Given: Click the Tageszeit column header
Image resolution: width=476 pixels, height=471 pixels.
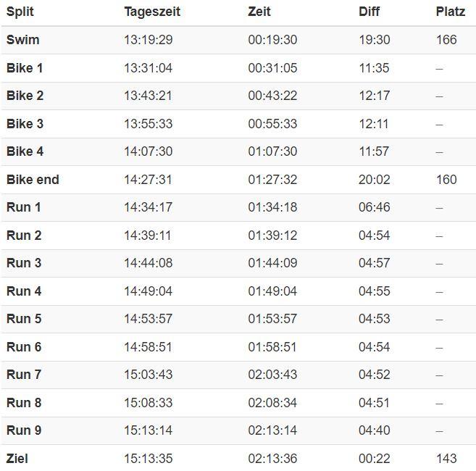Looking at the screenshot, I should (152, 12).
